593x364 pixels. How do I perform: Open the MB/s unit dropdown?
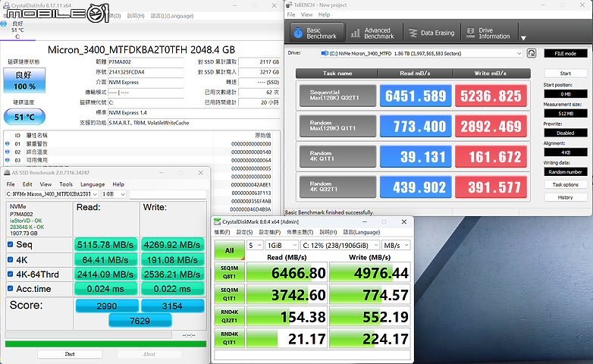click(396, 245)
